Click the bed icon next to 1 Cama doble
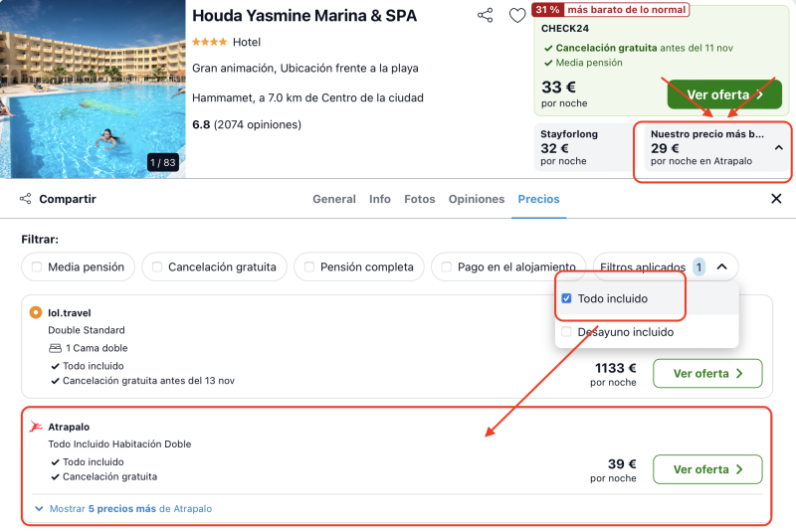 pos(55,348)
